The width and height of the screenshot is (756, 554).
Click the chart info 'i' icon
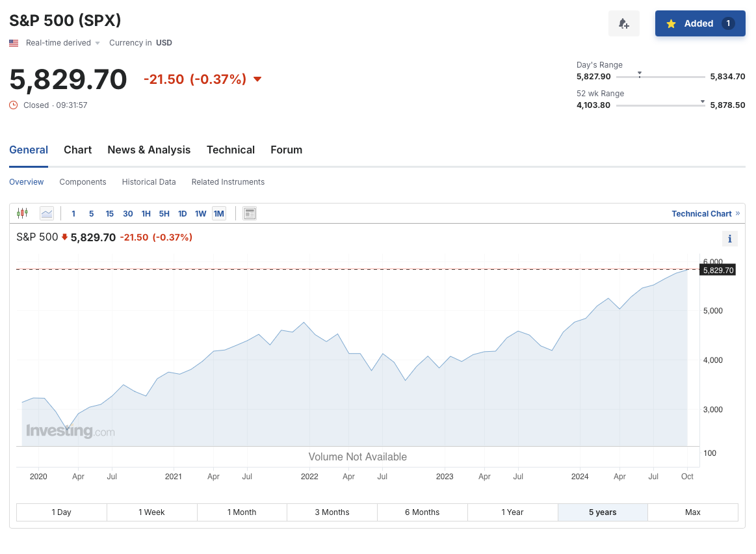729,239
